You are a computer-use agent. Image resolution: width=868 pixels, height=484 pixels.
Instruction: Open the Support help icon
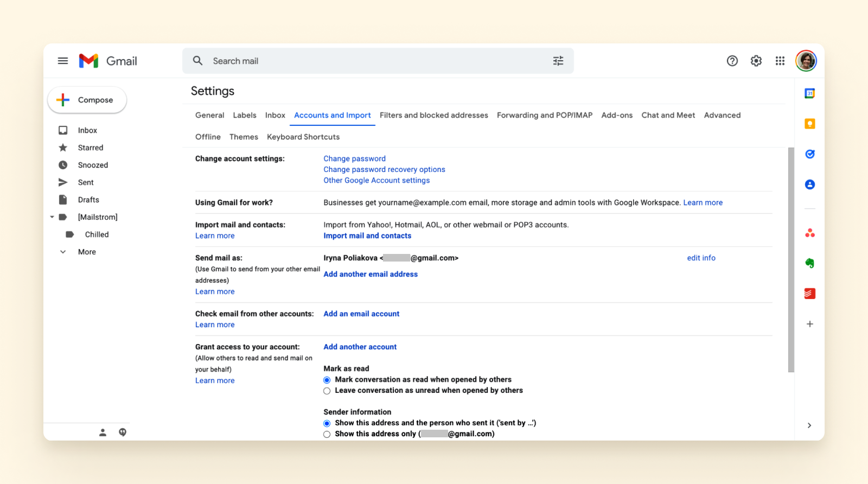[732, 61]
